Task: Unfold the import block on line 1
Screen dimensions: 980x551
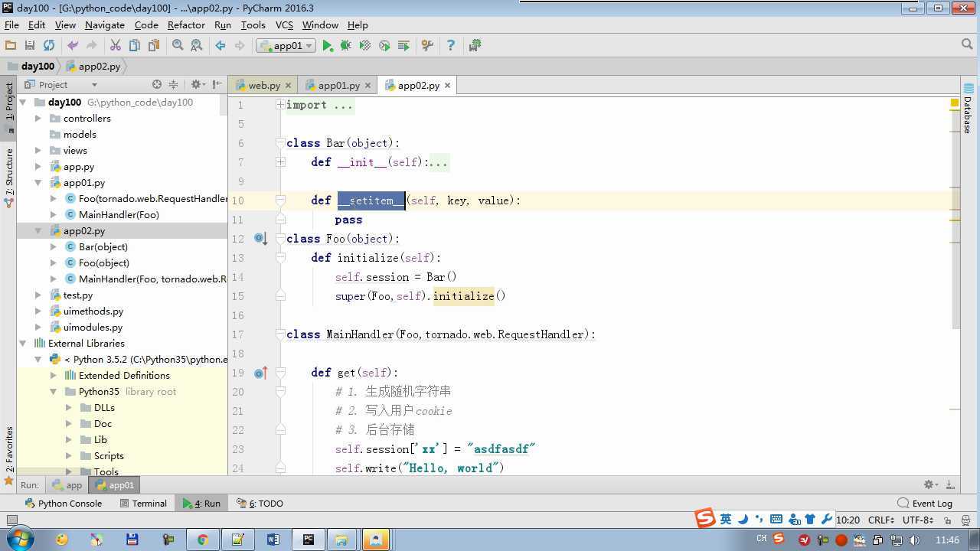Action: point(280,105)
